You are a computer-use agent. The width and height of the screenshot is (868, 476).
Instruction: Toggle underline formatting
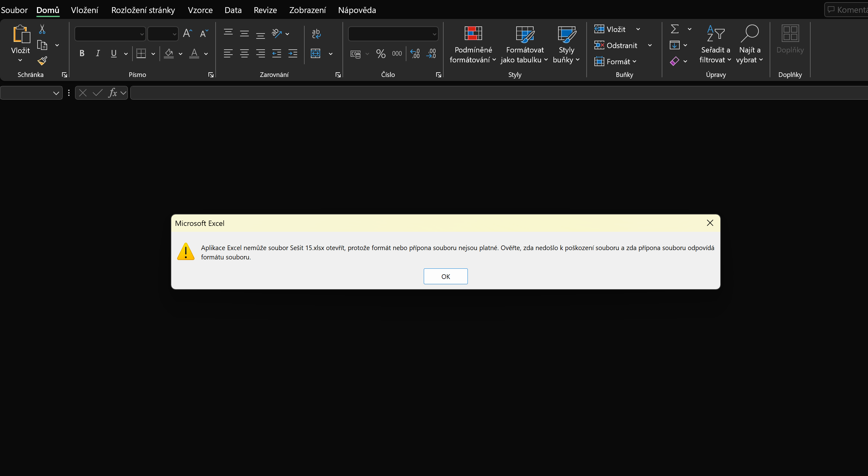[x=114, y=53]
